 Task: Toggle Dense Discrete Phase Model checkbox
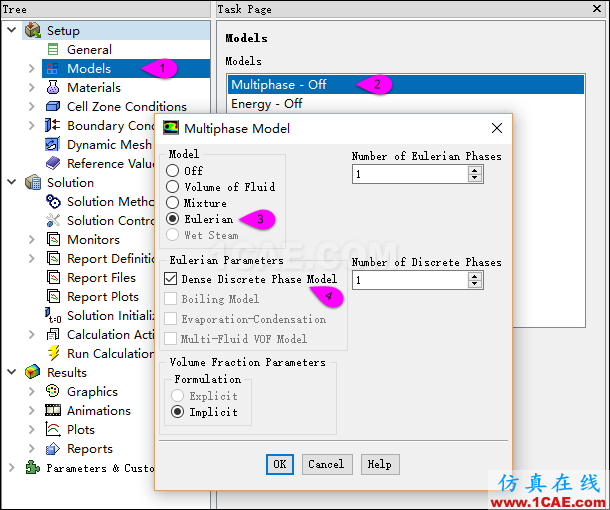(170, 279)
